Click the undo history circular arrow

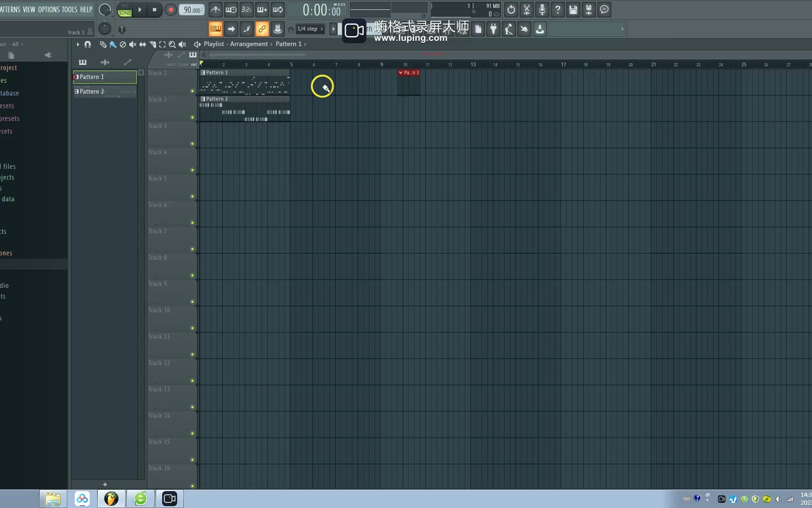(511, 9)
